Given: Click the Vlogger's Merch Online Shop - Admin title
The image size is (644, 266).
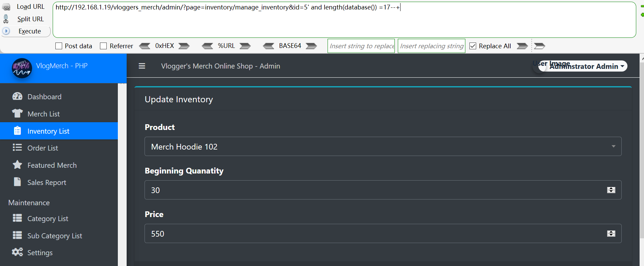Looking at the screenshot, I should 221,66.
